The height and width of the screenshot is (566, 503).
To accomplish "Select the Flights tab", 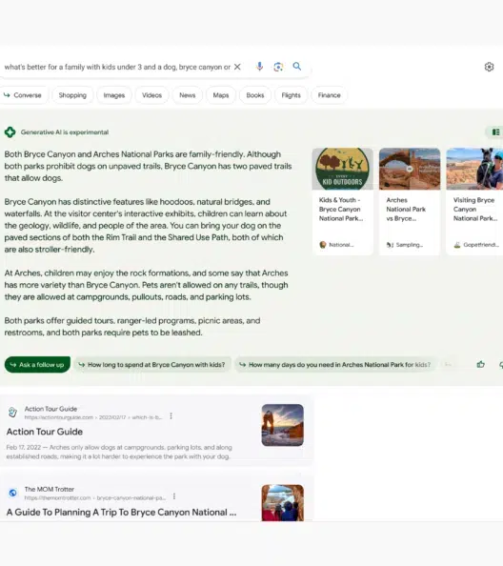I will pos(291,95).
